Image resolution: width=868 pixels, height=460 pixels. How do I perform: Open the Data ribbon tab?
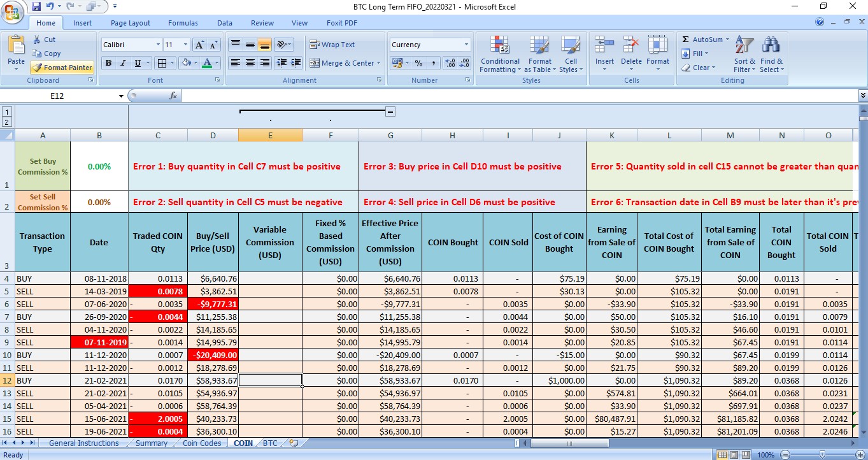224,23
